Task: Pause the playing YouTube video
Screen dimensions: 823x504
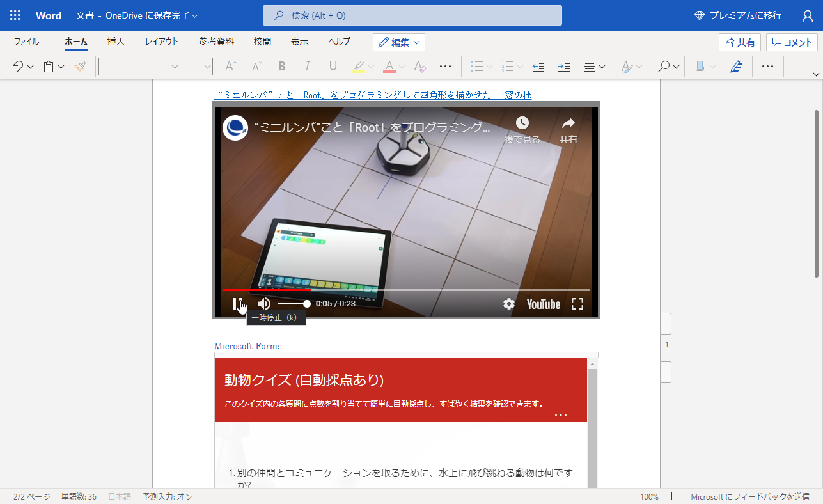Action: (237, 304)
